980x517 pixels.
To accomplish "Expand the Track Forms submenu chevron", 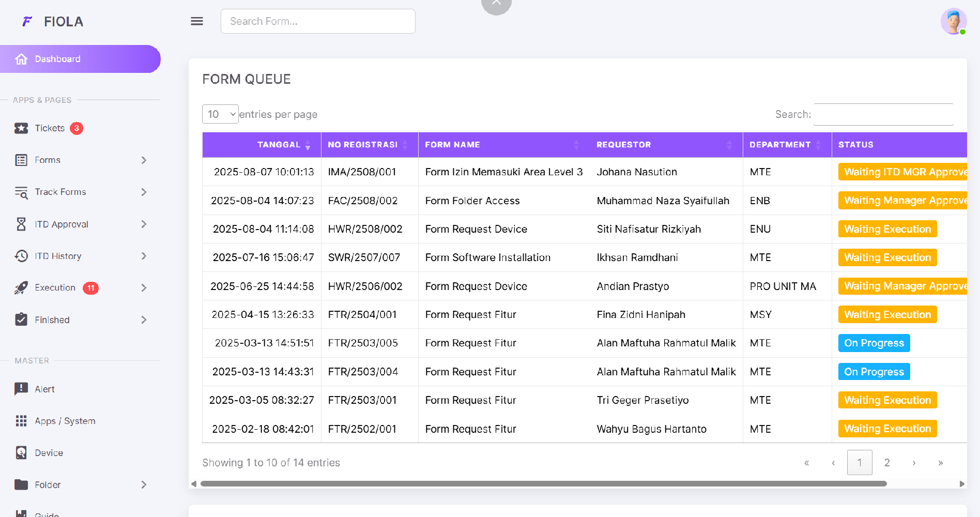I will coord(144,192).
